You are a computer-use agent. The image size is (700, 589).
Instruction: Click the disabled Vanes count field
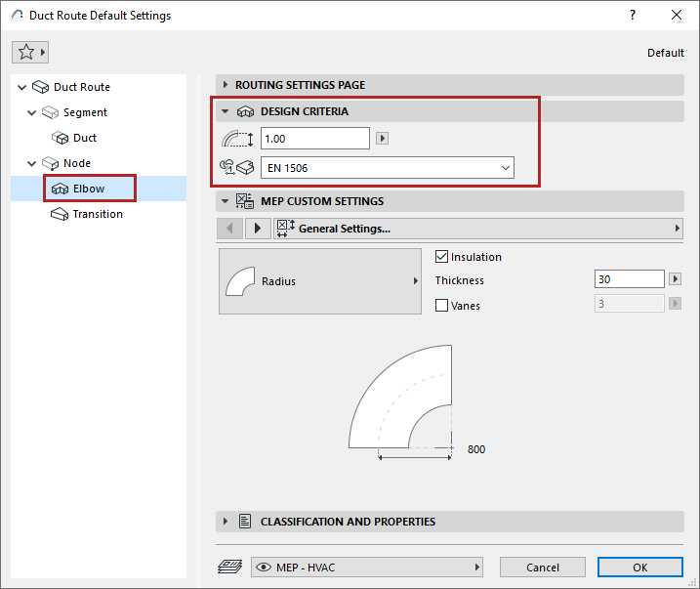coord(630,304)
